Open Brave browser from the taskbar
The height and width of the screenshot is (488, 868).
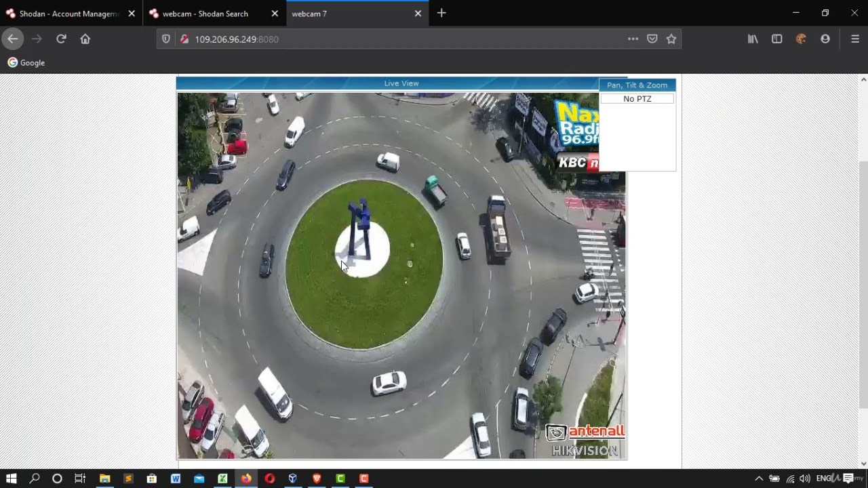(317, 479)
